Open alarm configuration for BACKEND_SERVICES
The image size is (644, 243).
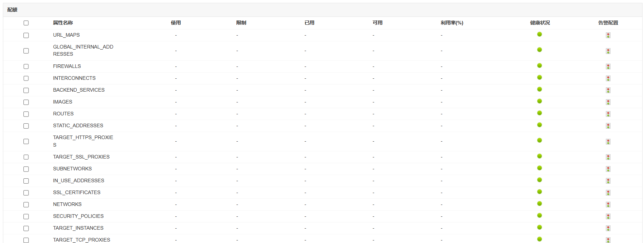(608, 90)
